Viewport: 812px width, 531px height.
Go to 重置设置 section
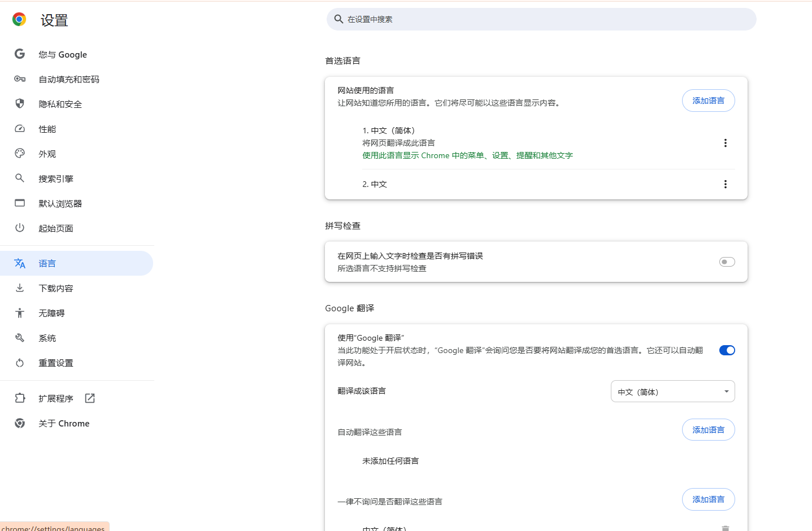click(76, 363)
